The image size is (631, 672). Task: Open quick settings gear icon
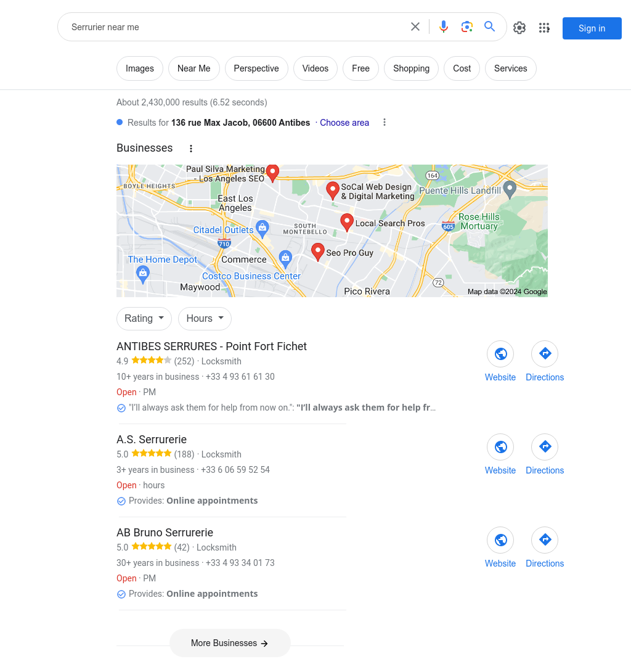[x=519, y=28]
